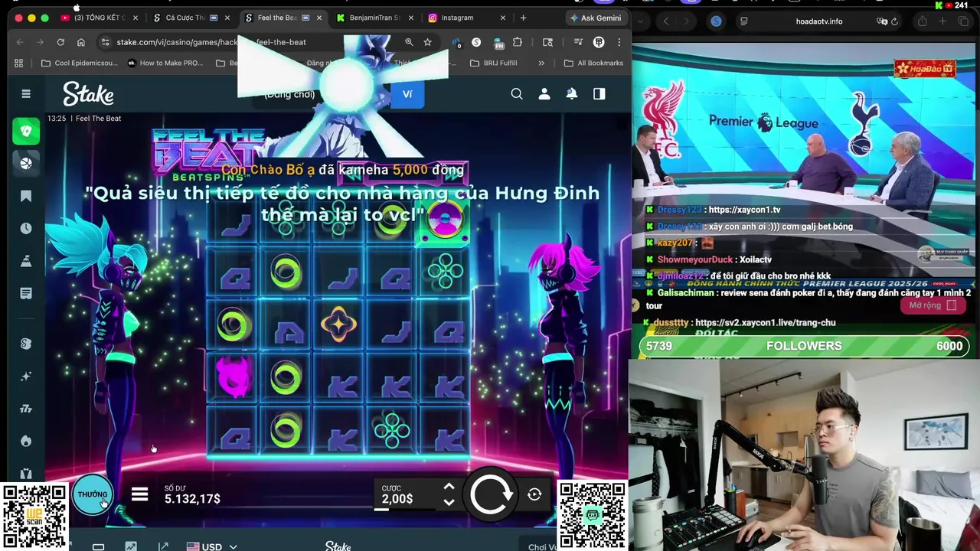Viewport: 980px width, 551px height.
Task: Decrease the bet with the down arrow
Action: 449,502
